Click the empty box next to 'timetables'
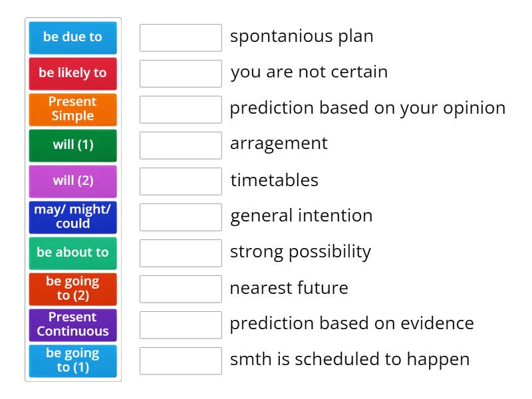The image size is (532, 399). (180, 181)
